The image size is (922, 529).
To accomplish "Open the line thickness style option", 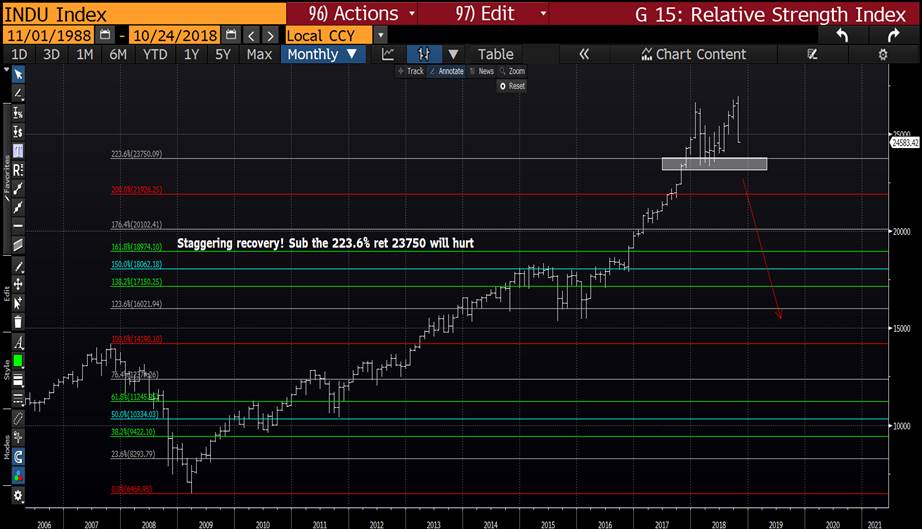I will pyautogui.click(x=18, y=380).
